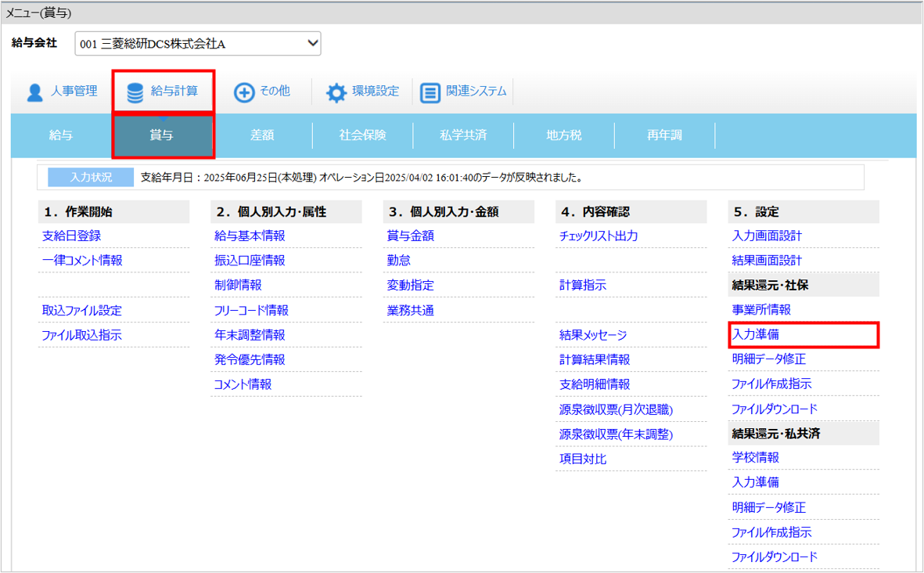Open the 関連システム menu label
This screenshot has width=924, height=573.
click(476, 91)
